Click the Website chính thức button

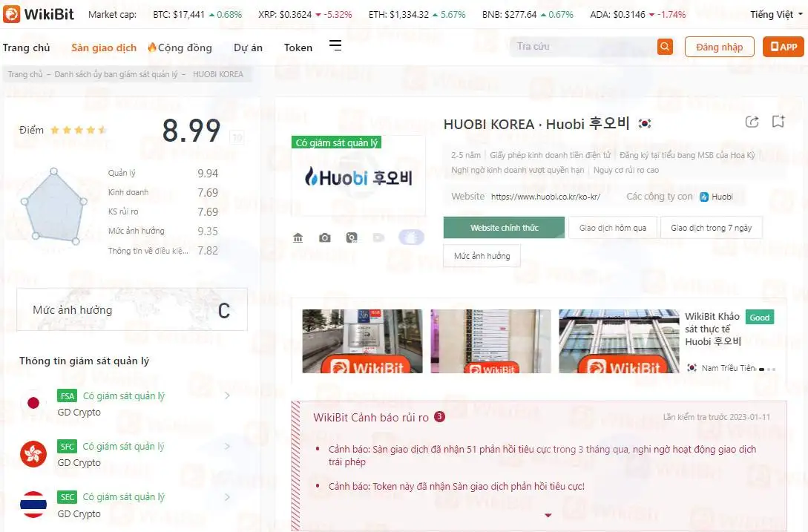(x=504, y=227)
